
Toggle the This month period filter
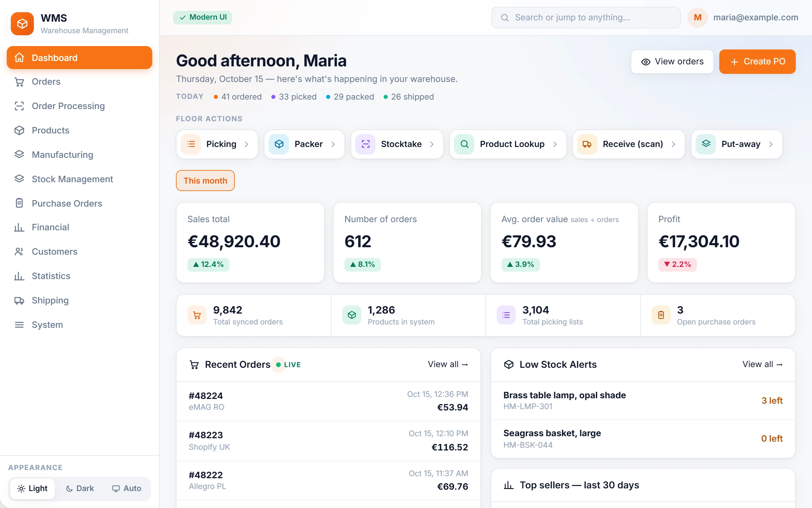[205, 181]
